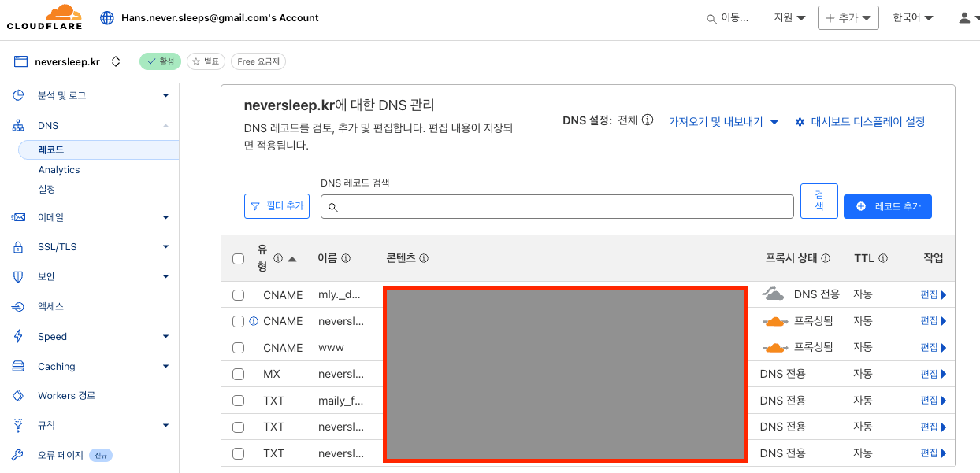Click the 레코드 추가 button
Screen dimensions: 980x473
(x=887, y=206)
